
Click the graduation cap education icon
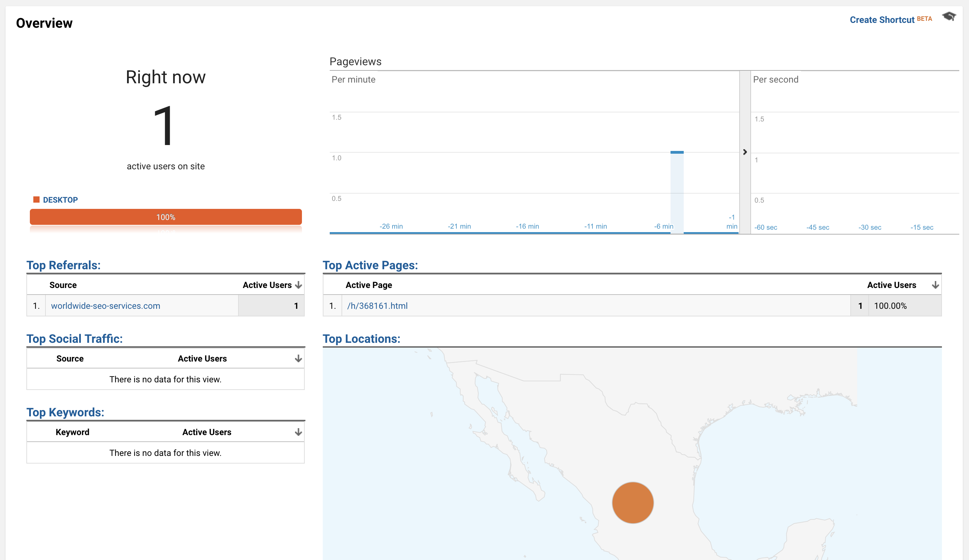[x=949, y=17]
